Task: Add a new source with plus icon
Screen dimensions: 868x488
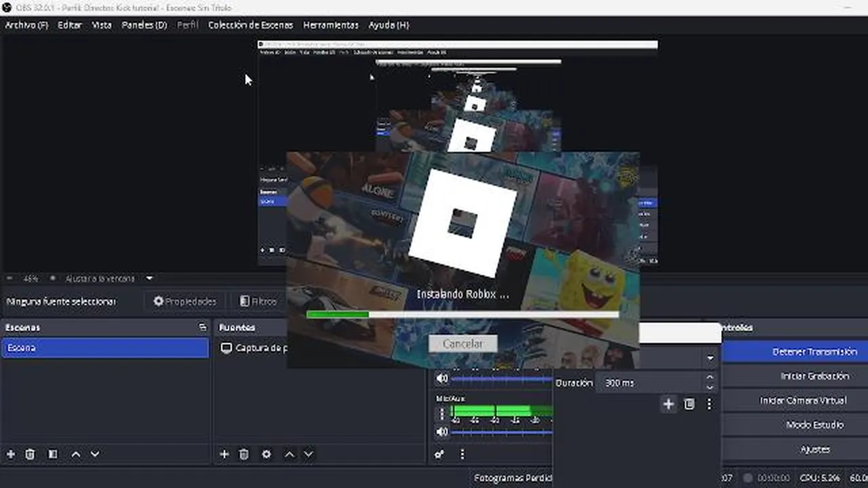Action: [224, 454]
